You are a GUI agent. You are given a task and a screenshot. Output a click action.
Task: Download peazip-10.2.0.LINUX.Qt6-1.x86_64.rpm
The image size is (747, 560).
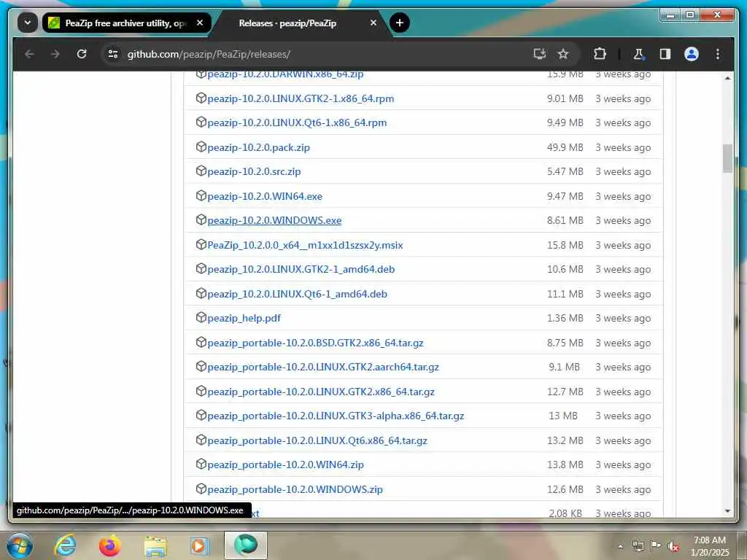[x=297, y=122]
